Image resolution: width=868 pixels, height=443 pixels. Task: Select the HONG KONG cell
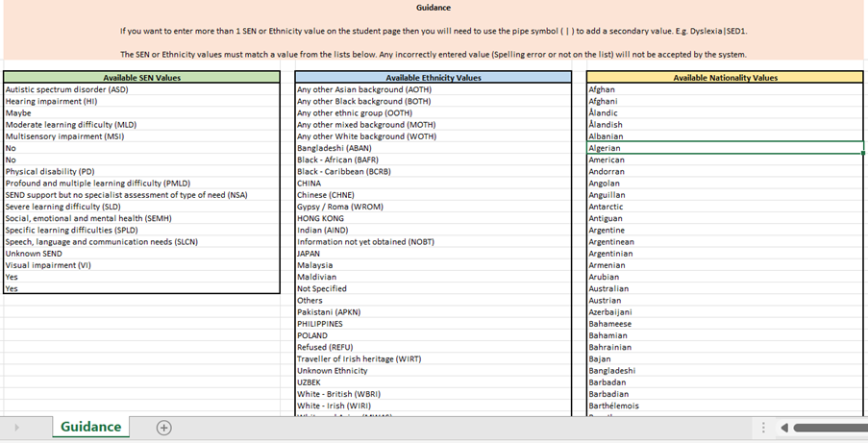click(x=434, y=218)
